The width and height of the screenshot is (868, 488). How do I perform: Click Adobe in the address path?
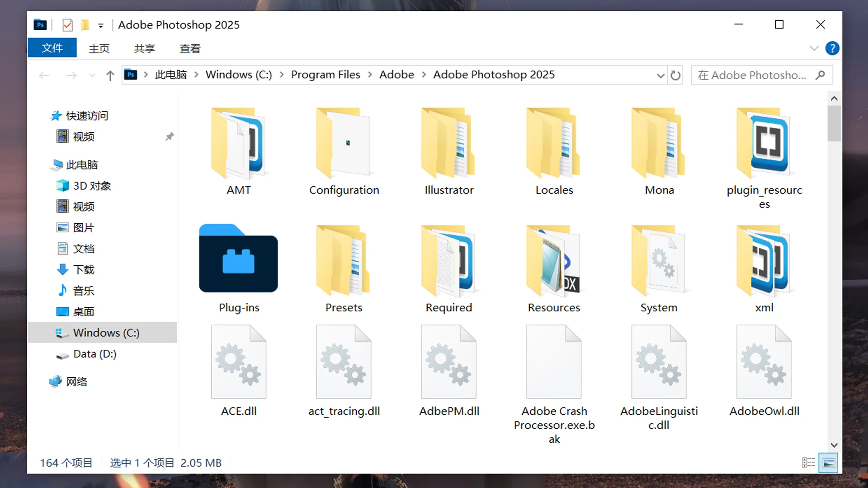396,75
